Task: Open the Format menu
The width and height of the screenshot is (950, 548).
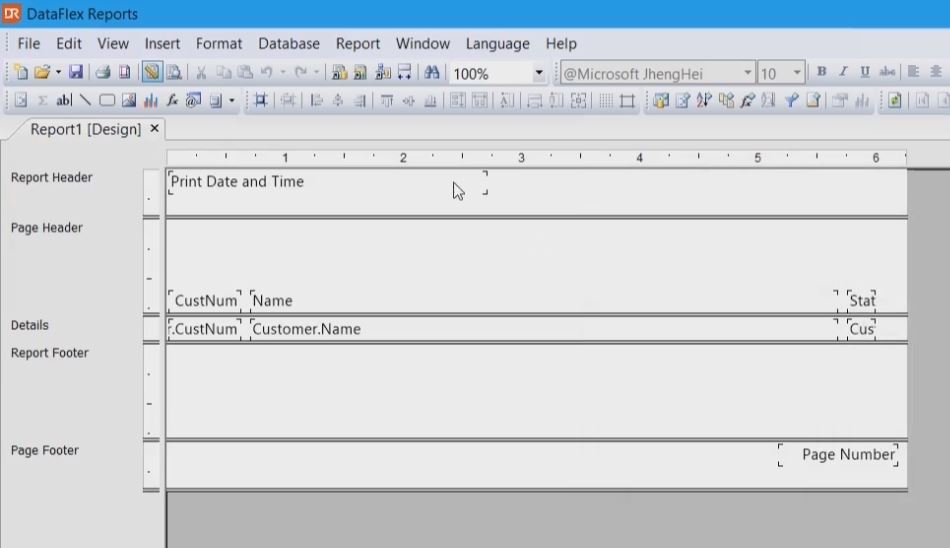Action: click(219, 44)
